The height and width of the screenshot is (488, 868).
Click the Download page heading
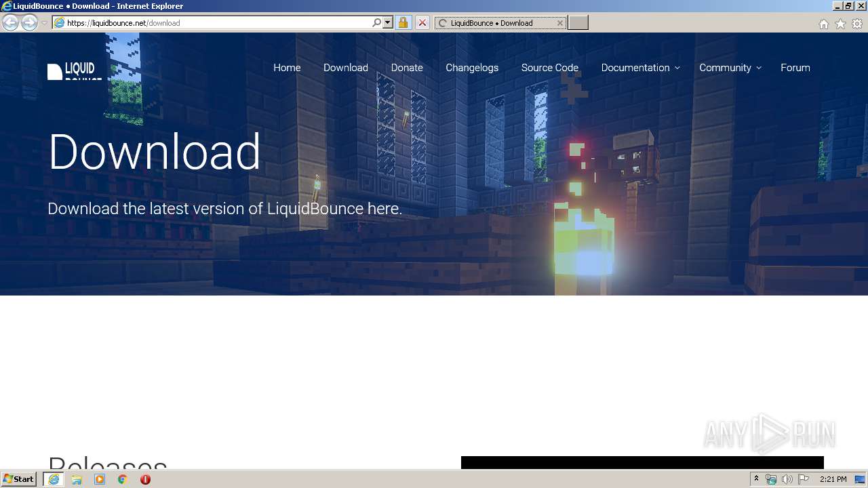(155, 151)
